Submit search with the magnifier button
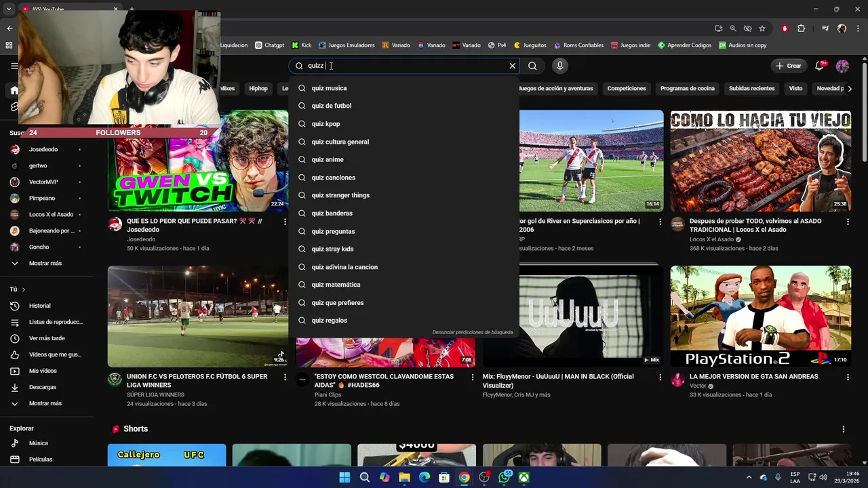This screenshot has height=488, width=868. 532,66
